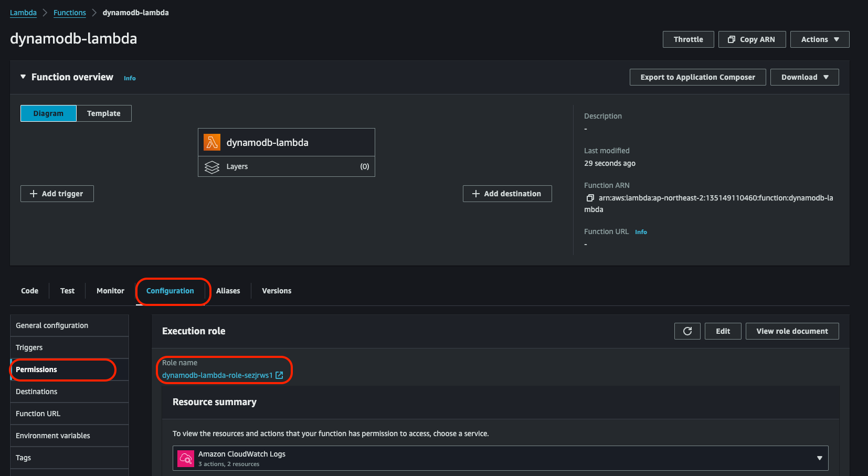Open the Test tab
This screenshot has width=868, height=476.
(x=67, y=291)
